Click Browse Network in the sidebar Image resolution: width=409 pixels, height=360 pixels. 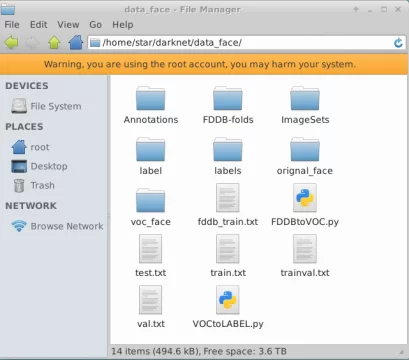point(57,226)
